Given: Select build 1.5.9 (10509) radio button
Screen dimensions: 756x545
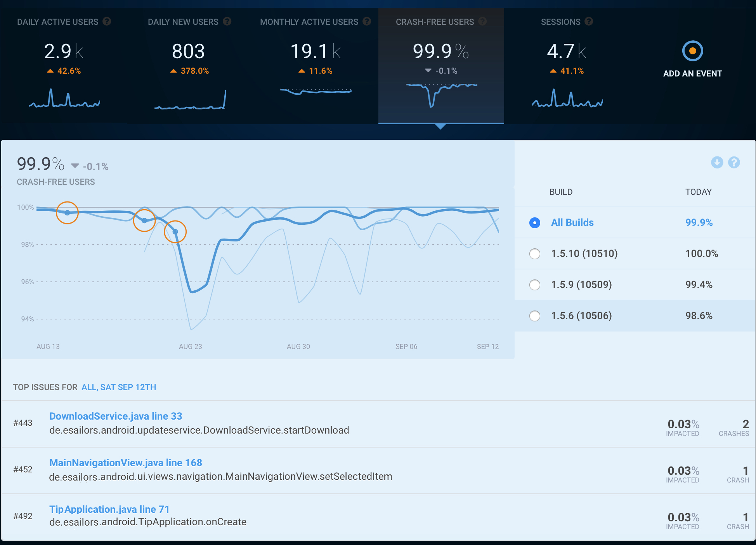Looking at the screenshot, I should tap(535, 285).
